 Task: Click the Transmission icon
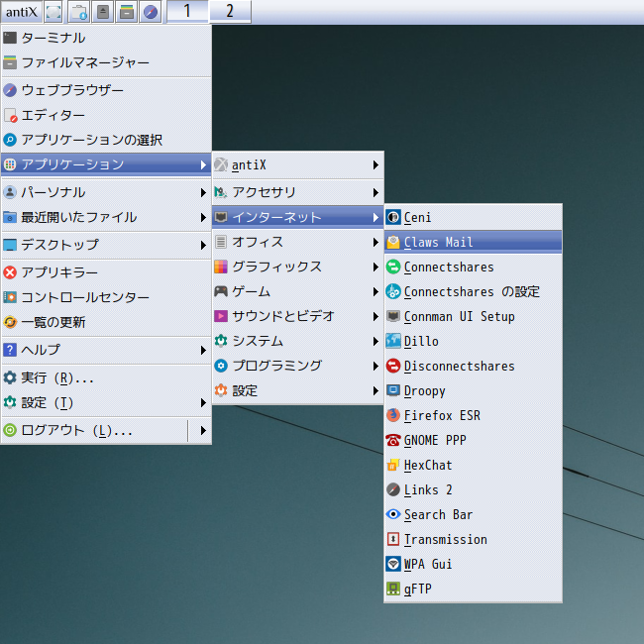(393, 539)
